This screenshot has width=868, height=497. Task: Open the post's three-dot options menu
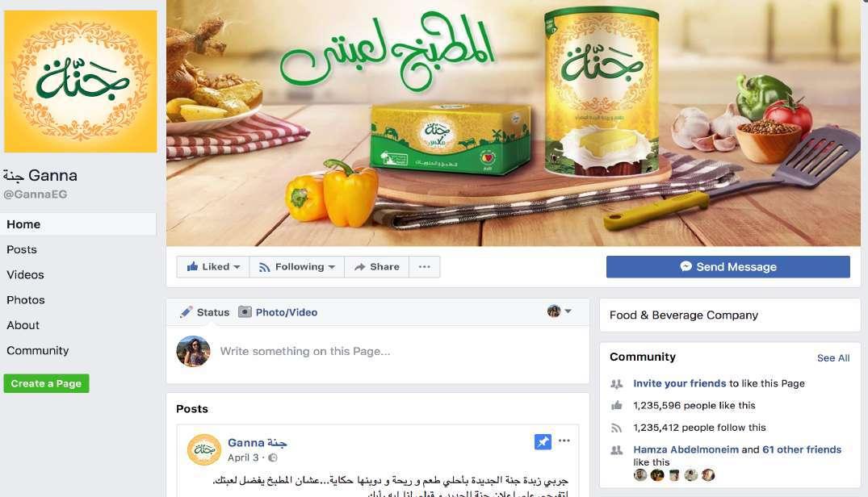tap(564, 441)
